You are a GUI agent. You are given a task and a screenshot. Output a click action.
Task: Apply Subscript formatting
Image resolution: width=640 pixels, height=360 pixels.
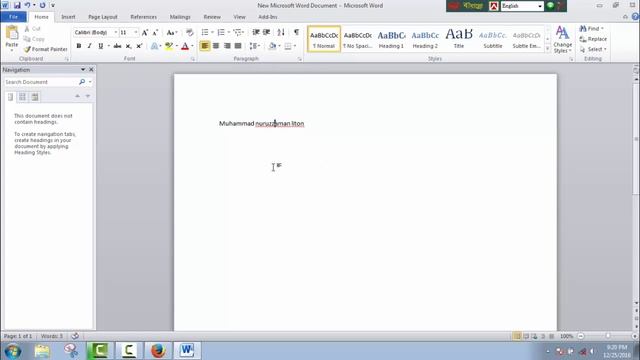pyautogui.click(x=128, y=46)
